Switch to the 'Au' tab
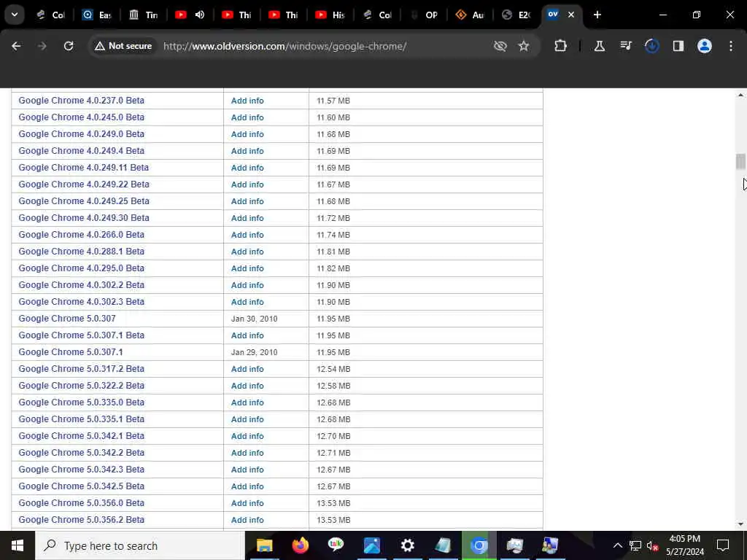This screenshot has width=747, height=560. (471, 15)
